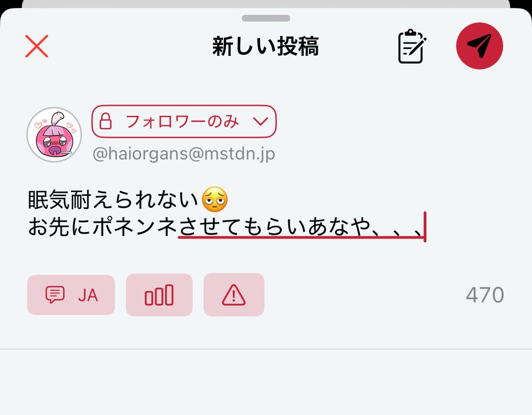Tap the 470 remaining character counter

pyautogui.click(x=485, y=295)
